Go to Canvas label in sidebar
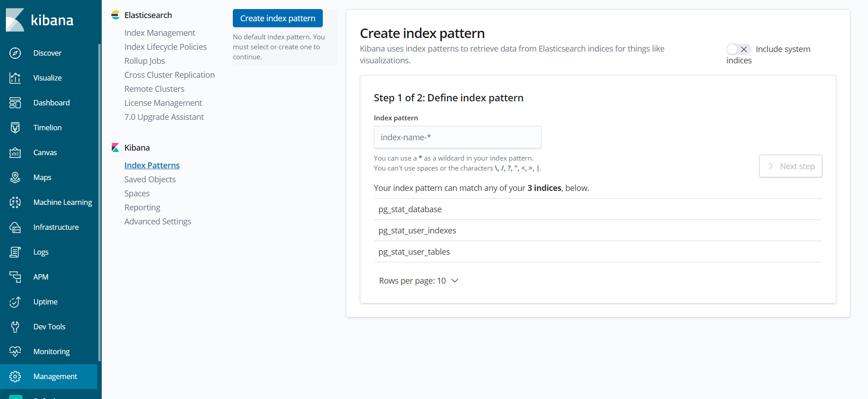868x399 pixels. [45, 152]
